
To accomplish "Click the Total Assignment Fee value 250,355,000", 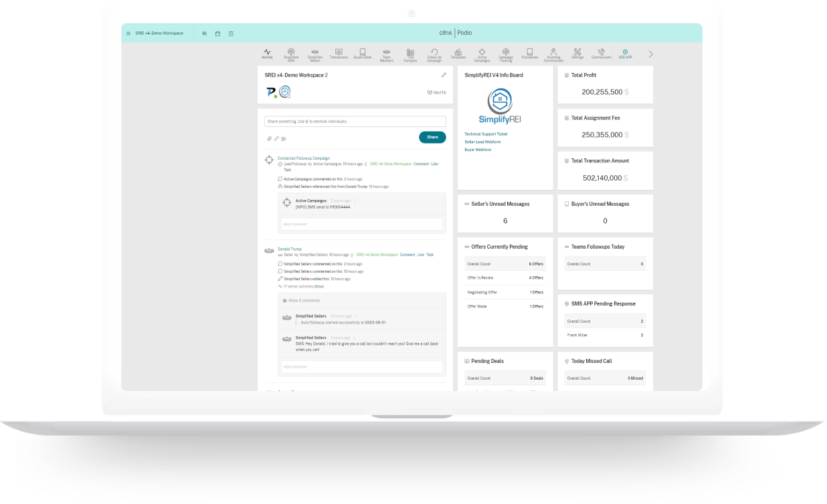I will tap(602, 135).
